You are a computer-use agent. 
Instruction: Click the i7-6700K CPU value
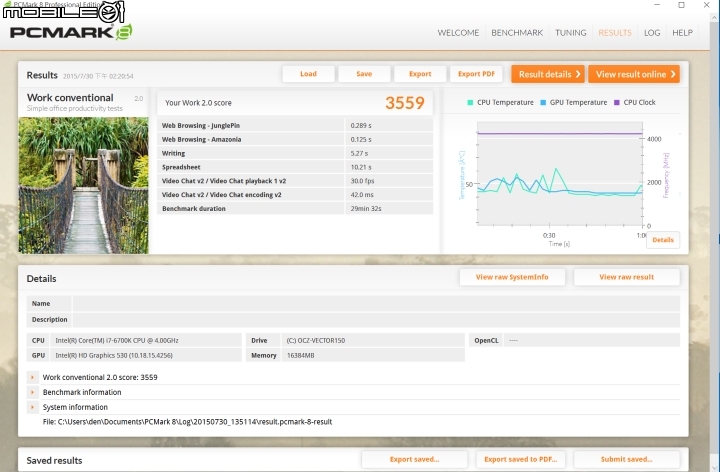[x=146, y=340]
